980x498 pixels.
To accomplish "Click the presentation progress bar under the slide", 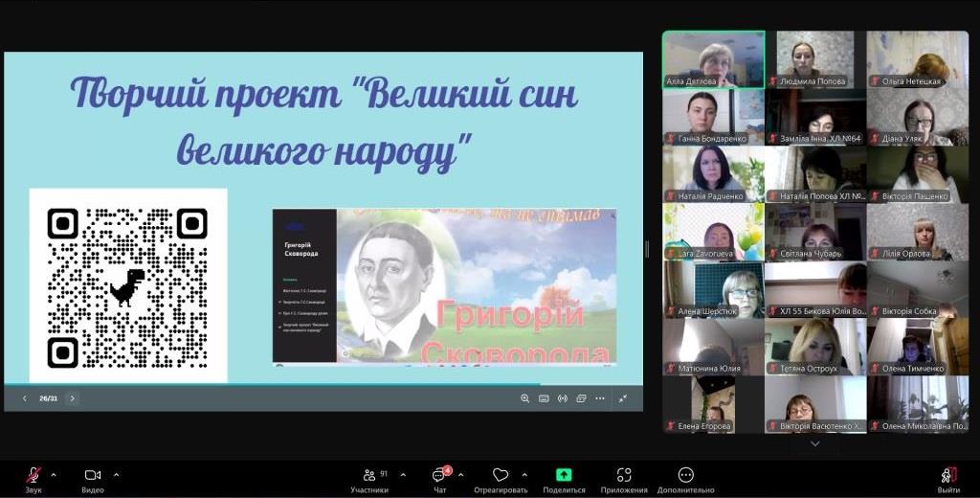I will click(323, 384).
